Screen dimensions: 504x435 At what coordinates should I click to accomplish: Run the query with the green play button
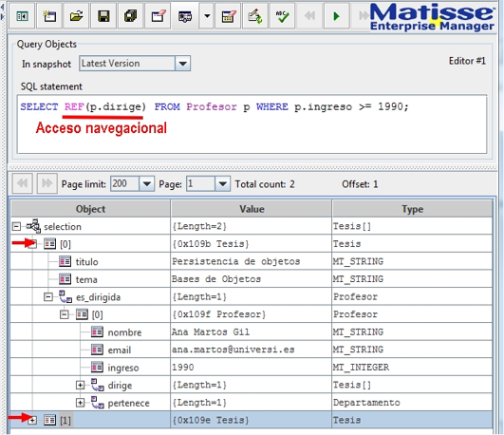(x=337, y=16)
